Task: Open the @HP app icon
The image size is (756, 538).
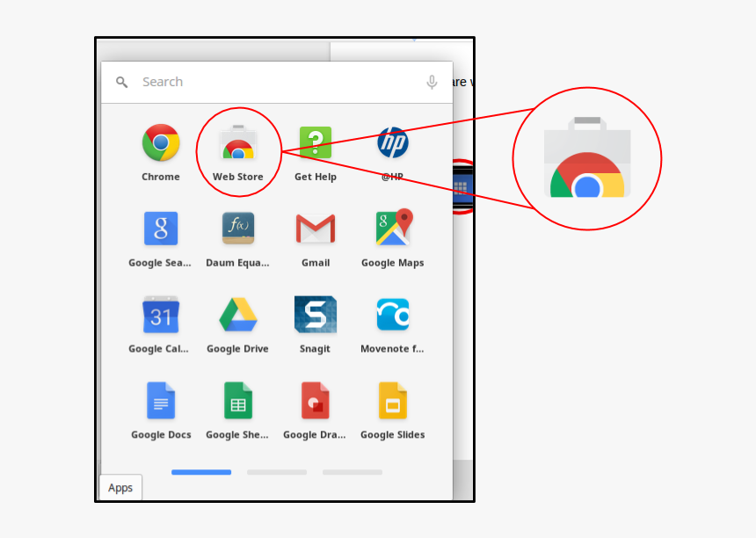Action: point(393,142)
